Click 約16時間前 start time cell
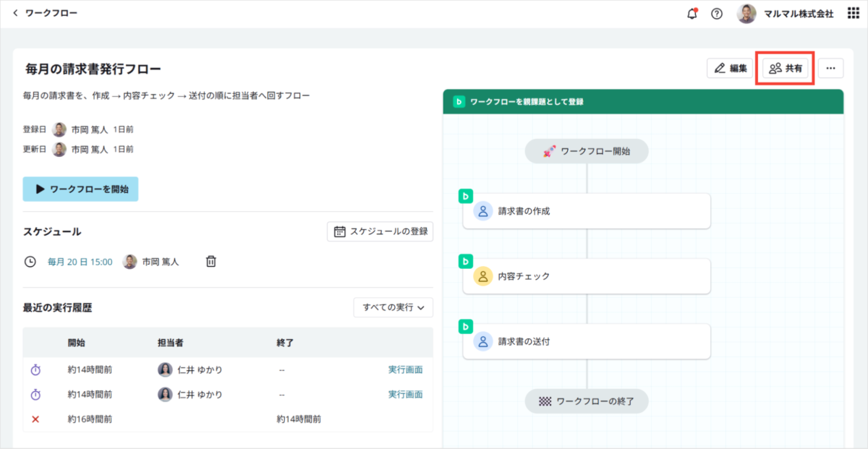 90,419
